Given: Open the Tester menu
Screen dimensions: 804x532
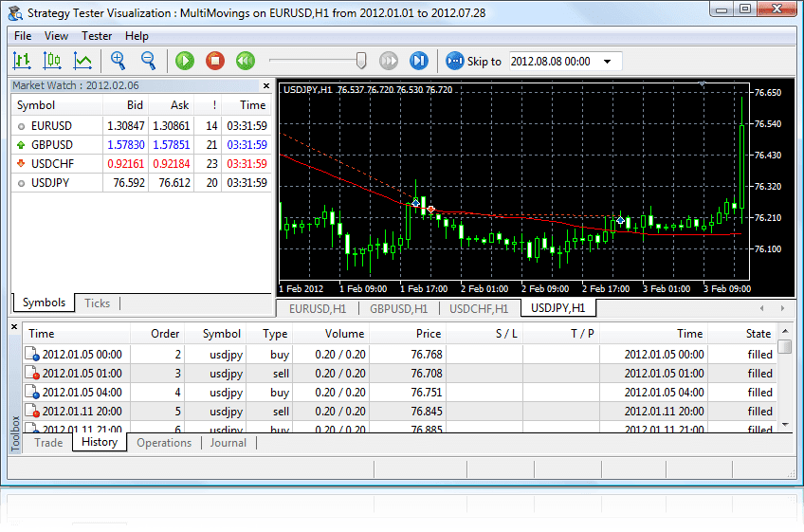Looking at the screenshot, I should (97, 36).
